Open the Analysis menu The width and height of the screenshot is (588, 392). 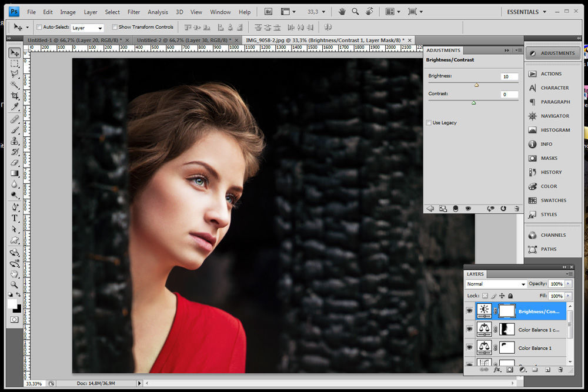158,12
